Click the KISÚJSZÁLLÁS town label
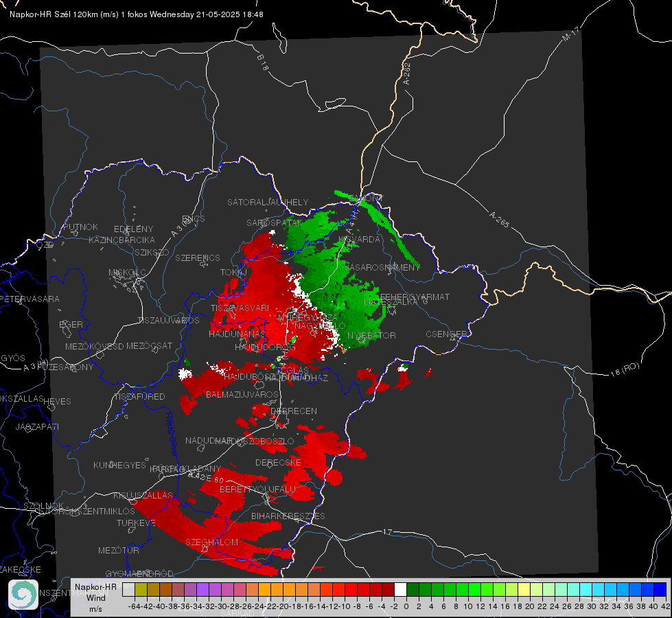 tap(143, 495)
